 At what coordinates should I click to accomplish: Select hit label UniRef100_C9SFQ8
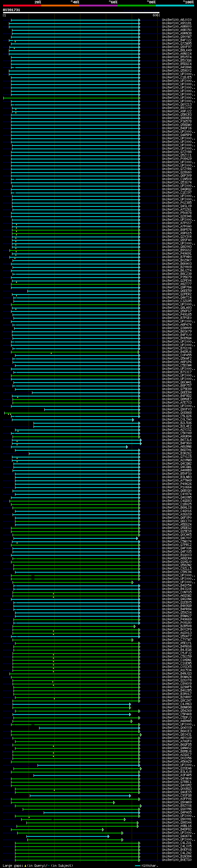[x=177, y=796]
